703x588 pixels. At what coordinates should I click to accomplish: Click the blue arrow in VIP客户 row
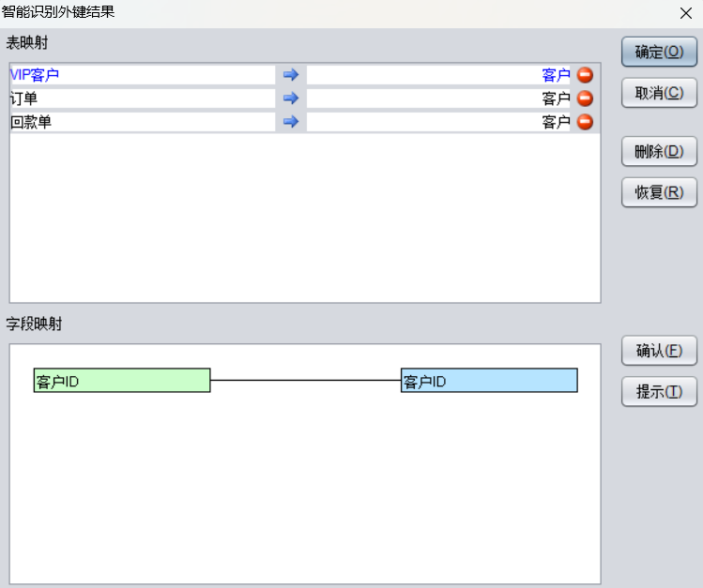pos(290,75)
